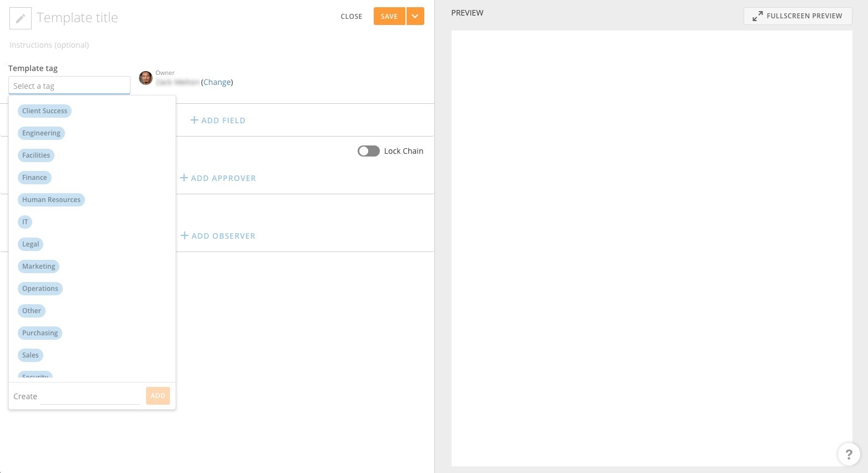Click ADD FIELD text
Image resolution: width=868 pixels, height=473 pixels.
click(x=223, y=120)
